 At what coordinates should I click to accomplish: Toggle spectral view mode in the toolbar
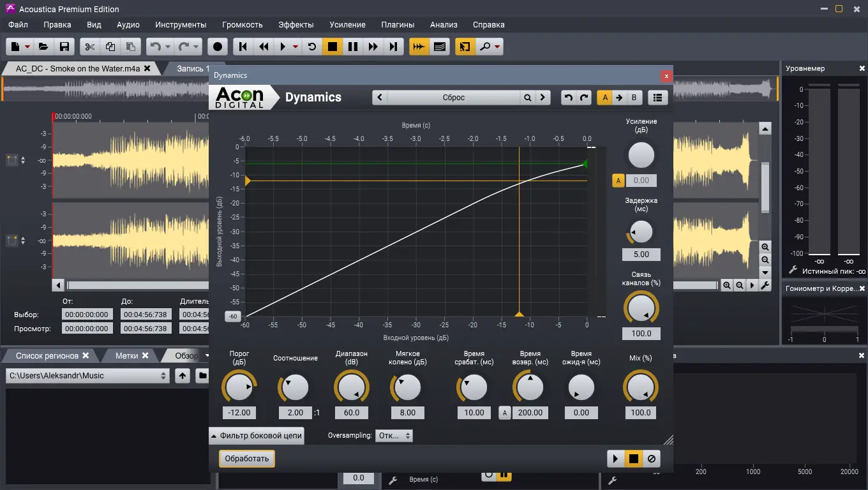440,46
